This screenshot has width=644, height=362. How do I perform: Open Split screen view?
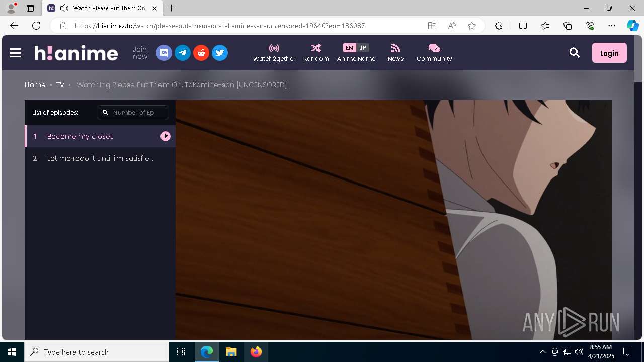[523, 26]
